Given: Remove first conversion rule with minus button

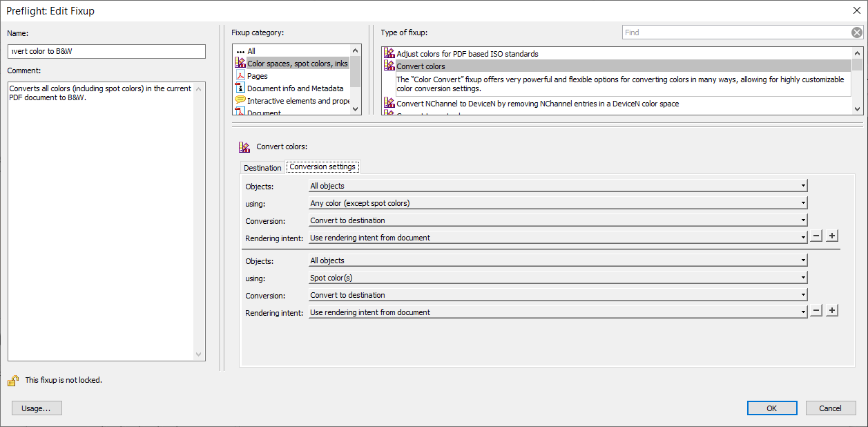Looking at the screenshot, I should pos(816,236).
